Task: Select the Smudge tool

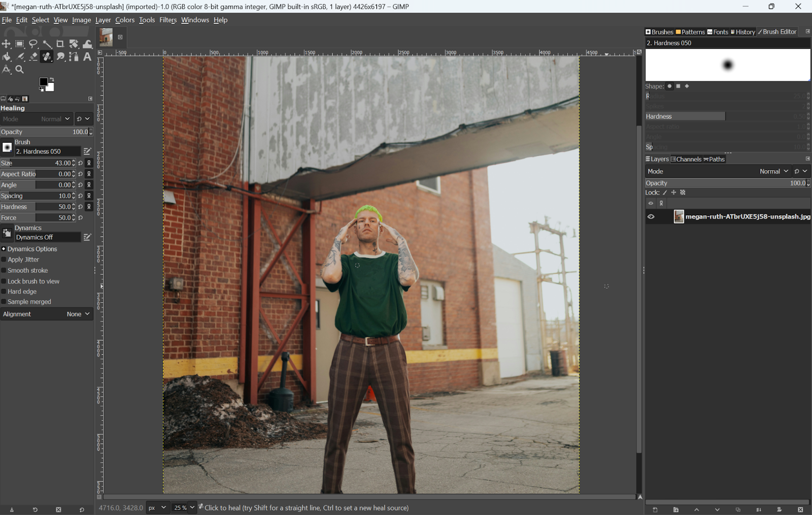Action: pyautogui.click(x=60, y=57)
